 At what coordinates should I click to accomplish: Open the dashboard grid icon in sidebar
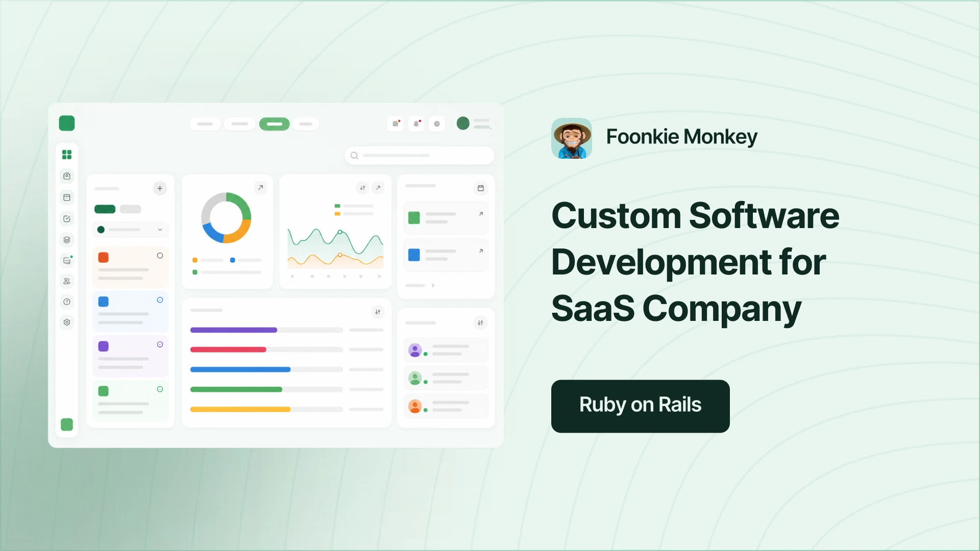click(67, 155)
